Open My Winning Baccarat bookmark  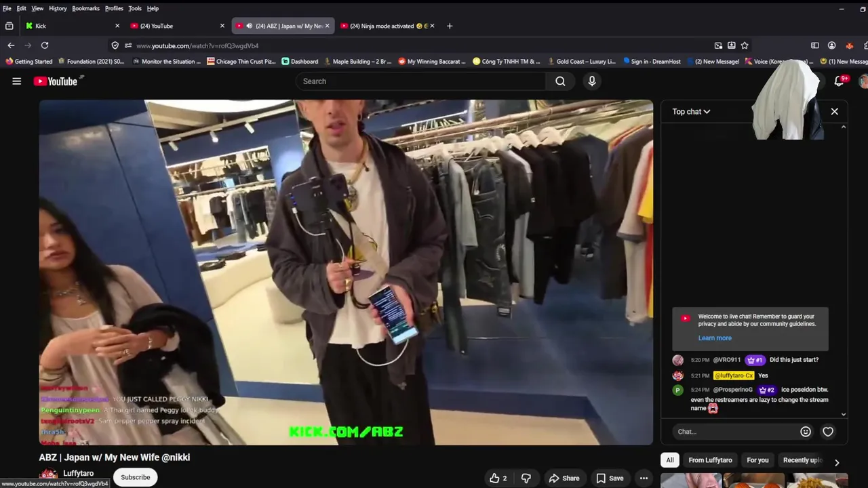tap(432, 62)
